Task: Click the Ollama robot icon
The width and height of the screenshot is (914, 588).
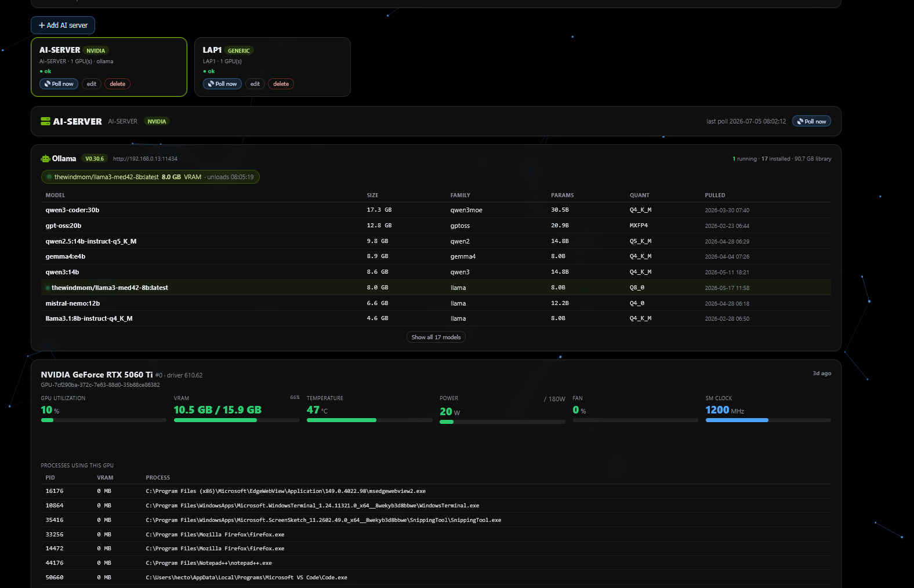Action: [x=45, y=158]
